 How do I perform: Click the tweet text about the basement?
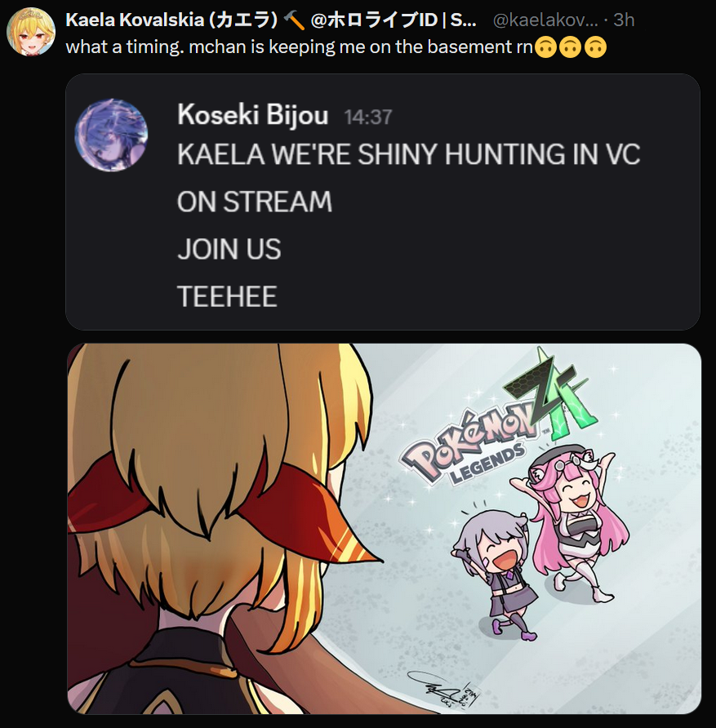(299, 47)
